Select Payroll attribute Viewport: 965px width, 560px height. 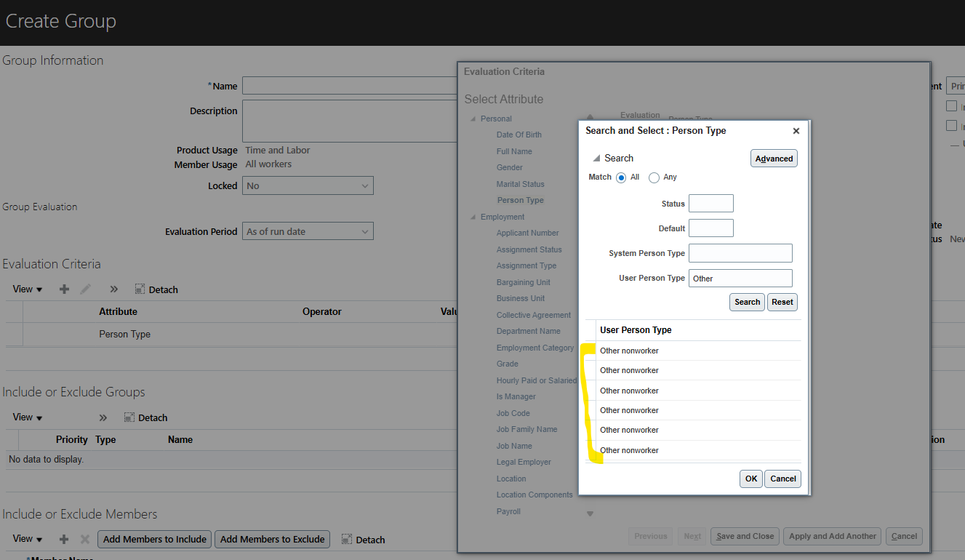pos(509,511)
